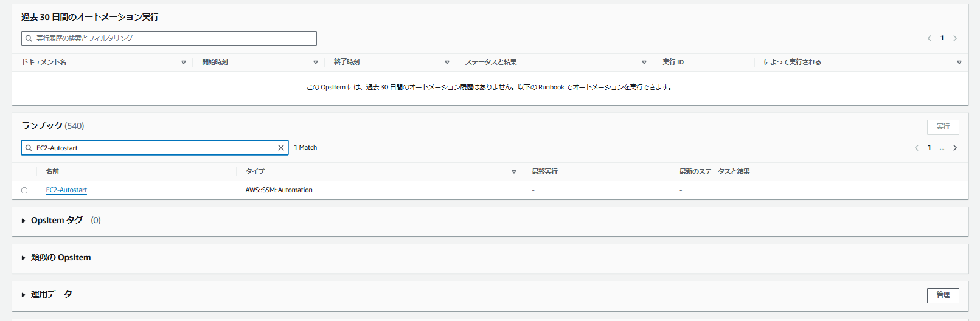Click the ランブック (540) heading

pos(53,126)
